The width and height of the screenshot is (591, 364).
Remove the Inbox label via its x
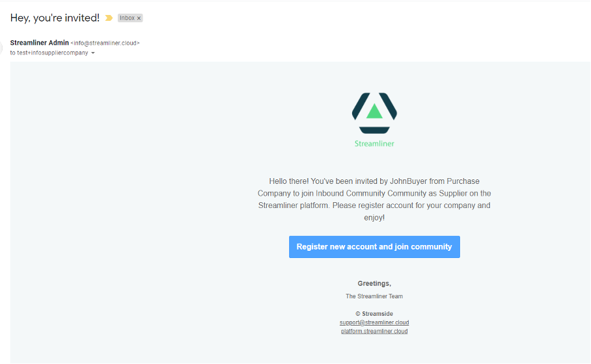(139, 18)
